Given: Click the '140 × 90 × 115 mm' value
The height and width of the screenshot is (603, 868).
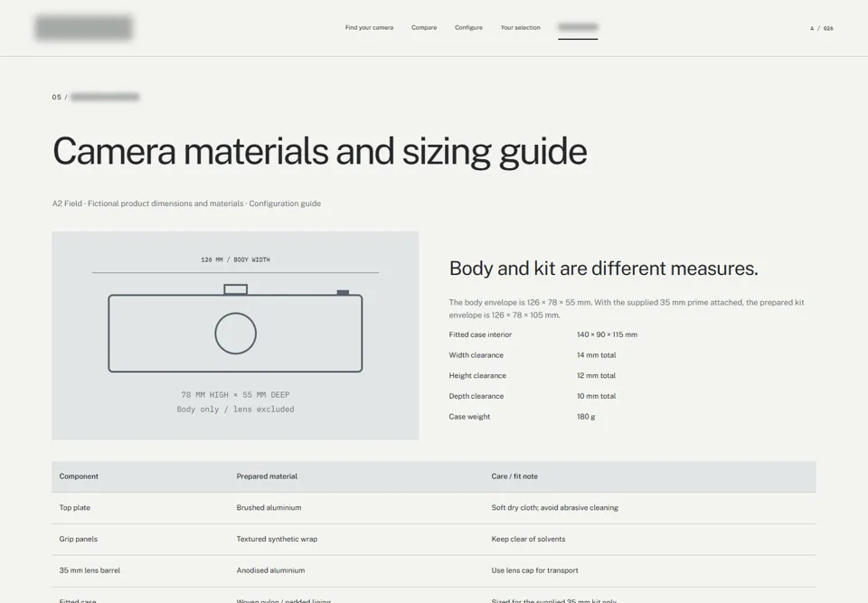Looking at the screenshot, I should 607,334.
